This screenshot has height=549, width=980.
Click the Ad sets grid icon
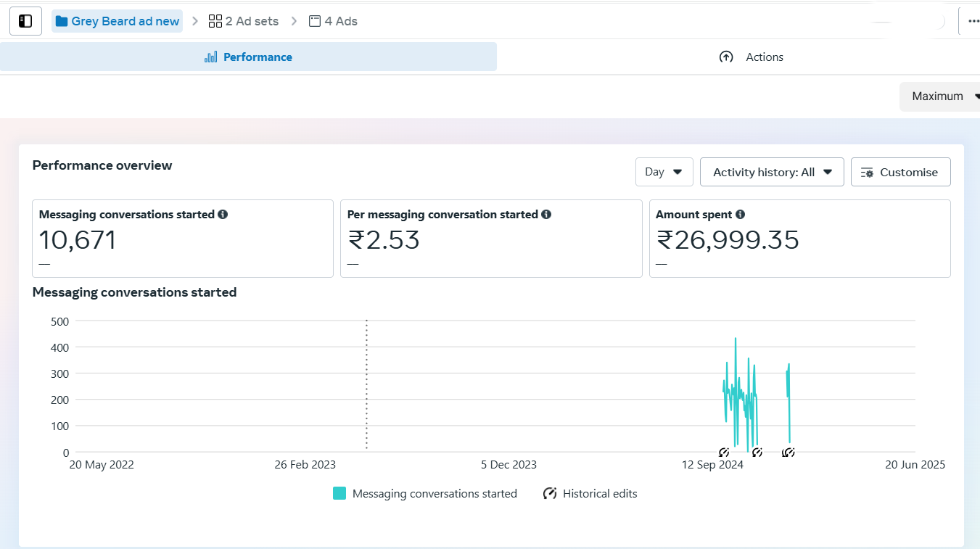coord(215,21)
